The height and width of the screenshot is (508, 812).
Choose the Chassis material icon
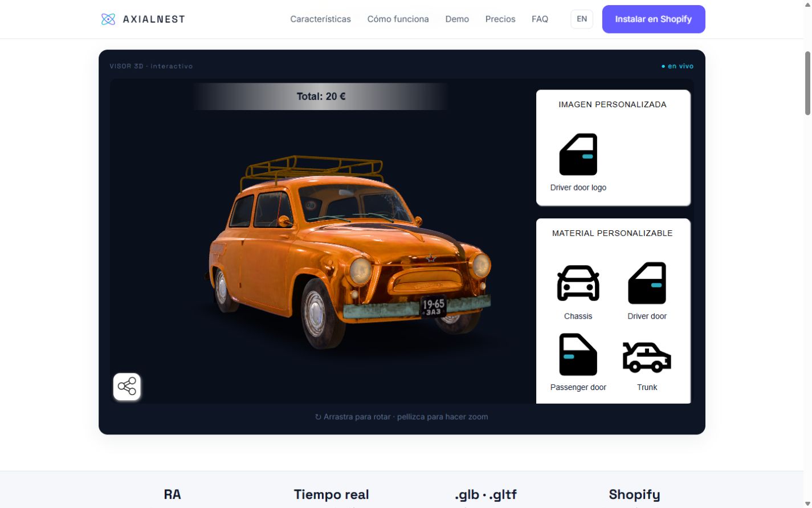[x=578, y=283]
